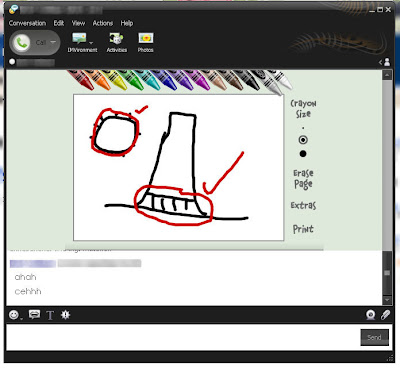The height and width of the screenshot is (369, 400).
Task: Click inside the white drawing canvas
Action: click(x=178, y=167)
